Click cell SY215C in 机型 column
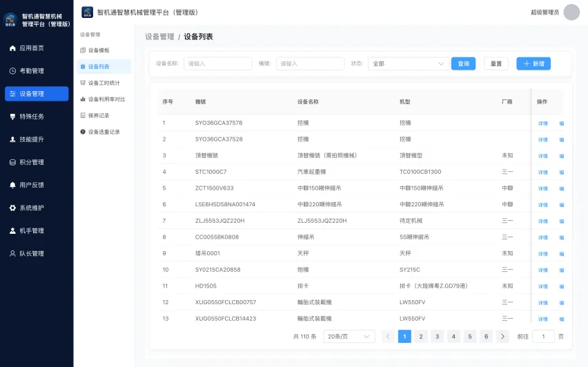This screenshot has width=588, height=367. click(x=410, y=270)
